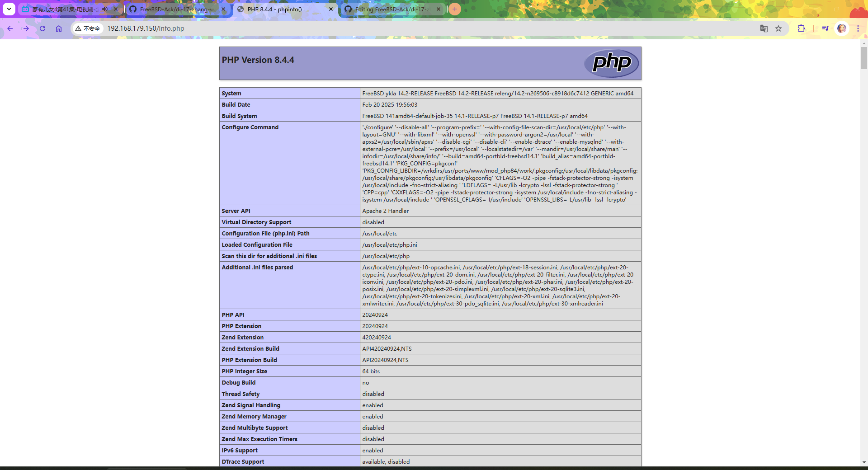Select the Apache 2 Handler value
The width and height of the screenshot is (868, 470).
[385, 211]
